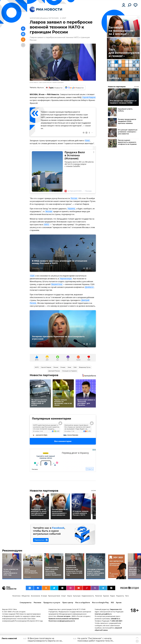Advance the partner news carousel arrow
Screen dimensions: 141x644
94,510
